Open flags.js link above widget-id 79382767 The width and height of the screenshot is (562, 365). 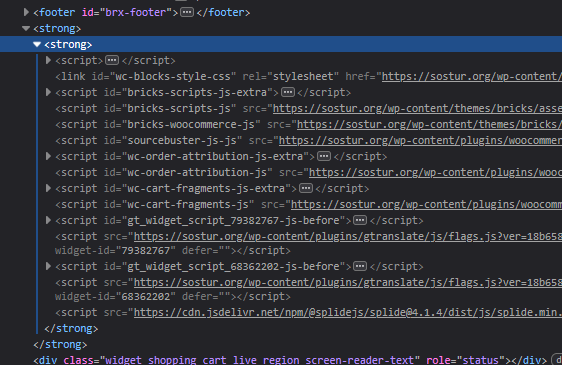pos(348,237)
